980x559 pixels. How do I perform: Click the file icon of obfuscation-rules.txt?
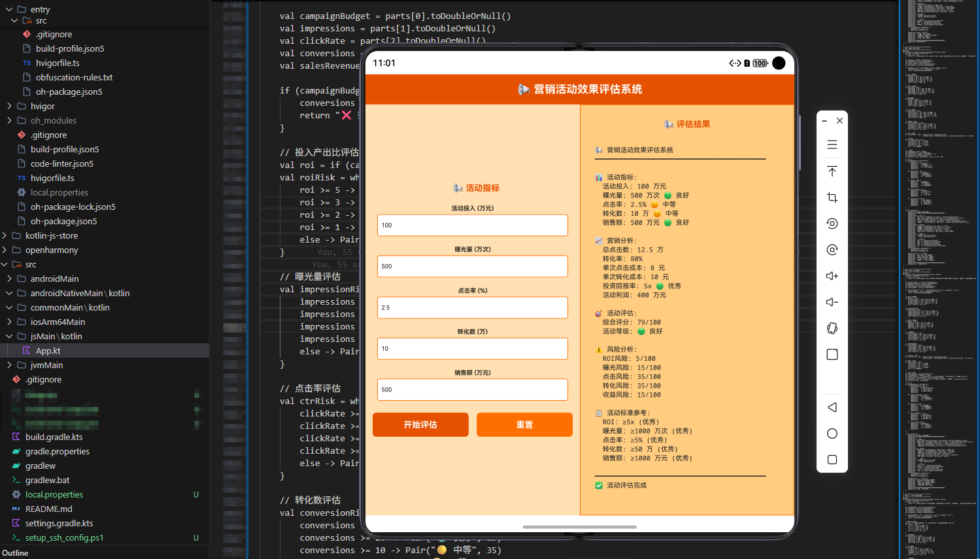[x=27, y=77]
